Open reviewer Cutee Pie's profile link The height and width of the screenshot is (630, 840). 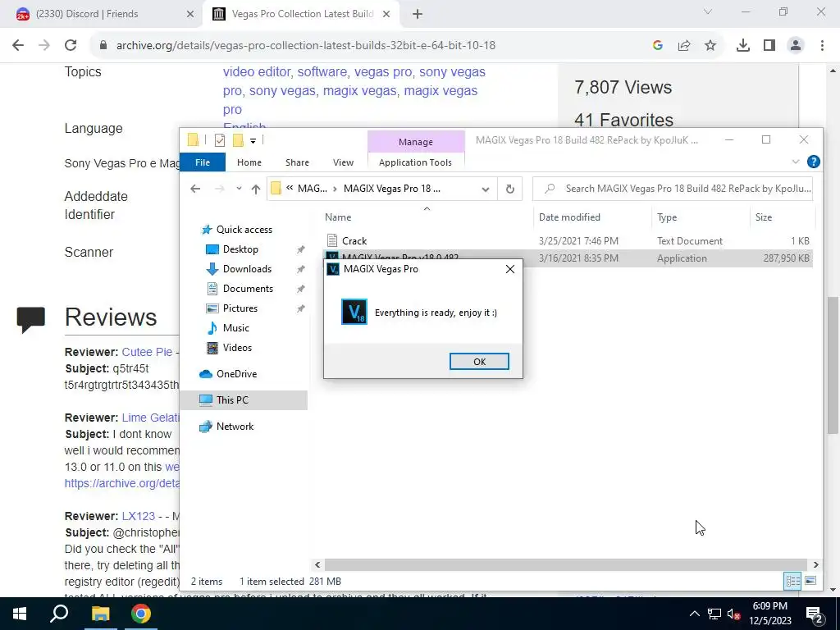click(147, 352)
